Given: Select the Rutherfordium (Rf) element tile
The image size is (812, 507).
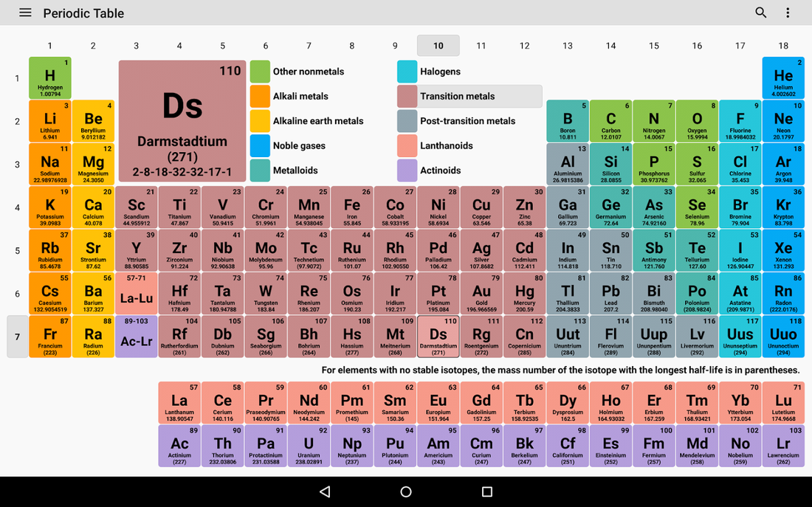Looking at the screenshot, I should point(179,337).
